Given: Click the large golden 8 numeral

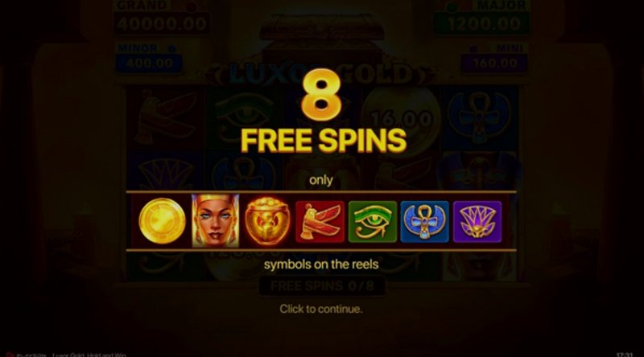Looking at the screenshot, I should pyautogui.click(x=321, y=95).
